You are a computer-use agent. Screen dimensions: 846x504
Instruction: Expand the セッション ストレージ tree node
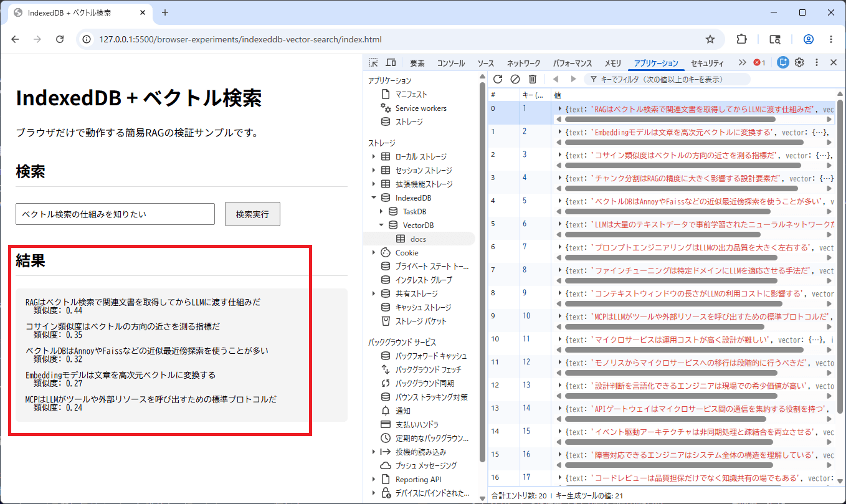point(374,171)
